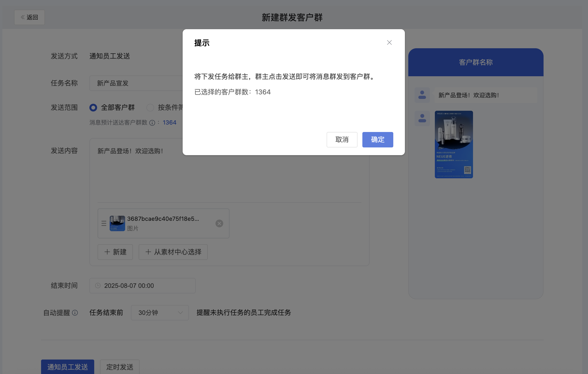Click the avatar icon beside the preview text message
588x374 pixels.
pyautogui.click(x=422, y=95)
